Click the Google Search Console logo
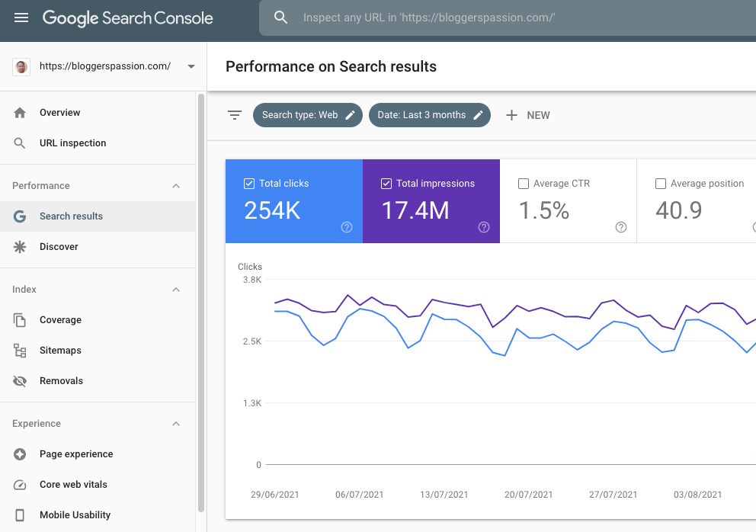The height and width of the screenshot is (532, 756). (x=128, y=18)
